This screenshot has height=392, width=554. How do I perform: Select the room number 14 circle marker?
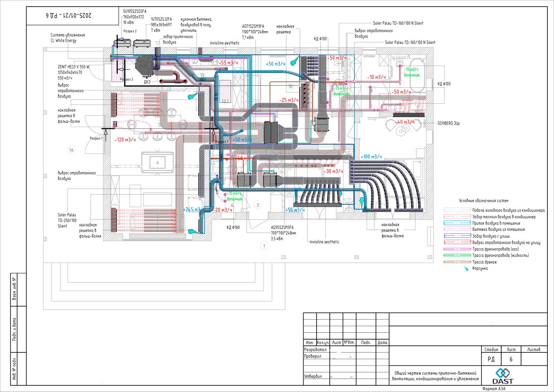point(71,150)
